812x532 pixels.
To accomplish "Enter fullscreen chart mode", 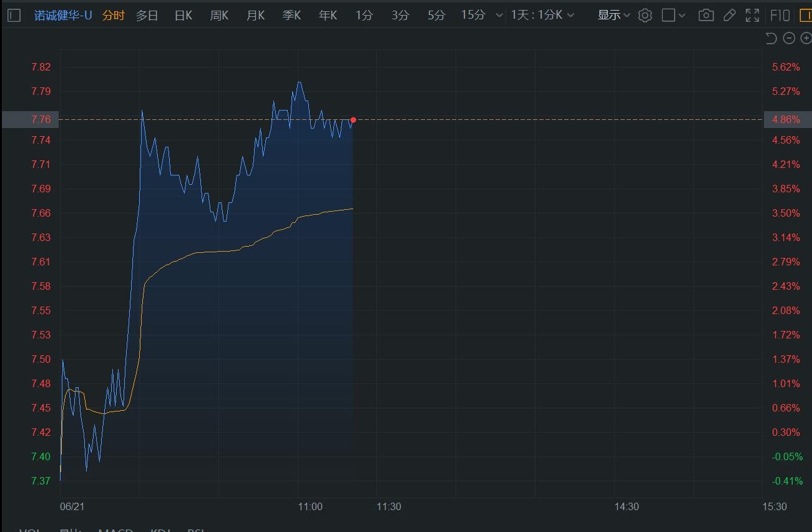I will coord(753,16).
